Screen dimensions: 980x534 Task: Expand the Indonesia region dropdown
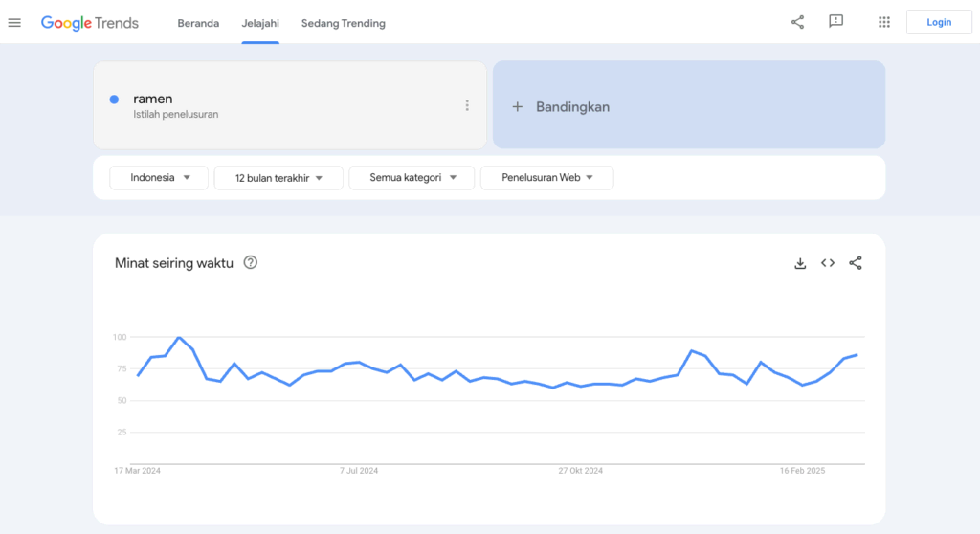[x=159, y=177]
